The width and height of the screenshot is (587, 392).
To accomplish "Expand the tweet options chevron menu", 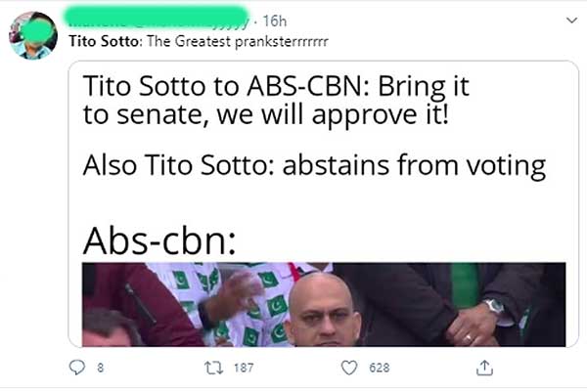I will (x=571, y=21).
